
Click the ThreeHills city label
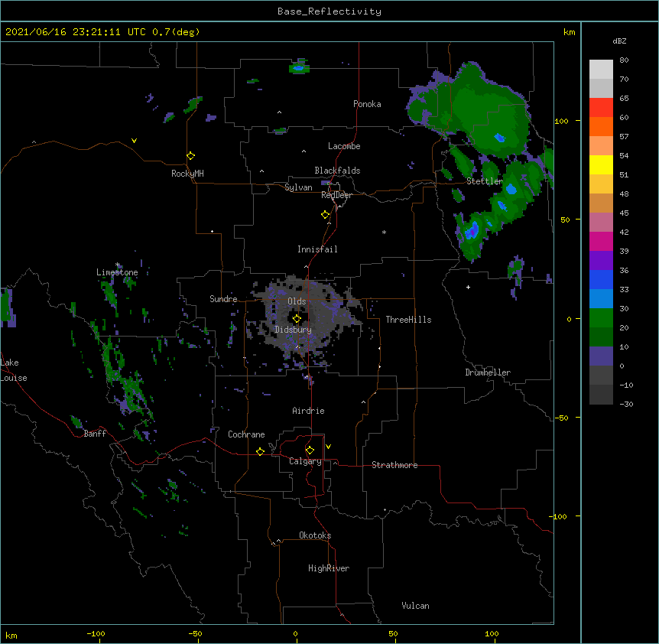(x=408, y=320)
